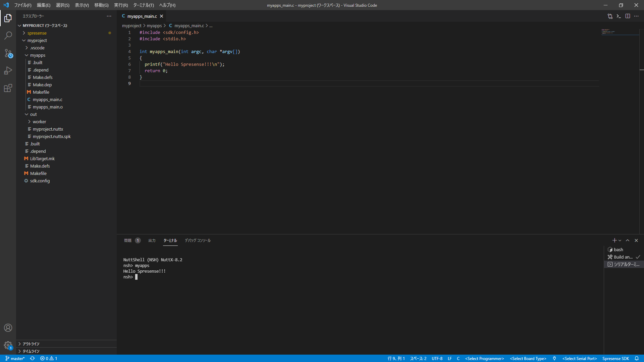
Task: Open the errors and warnings status indicator
Action: [49, 358]
